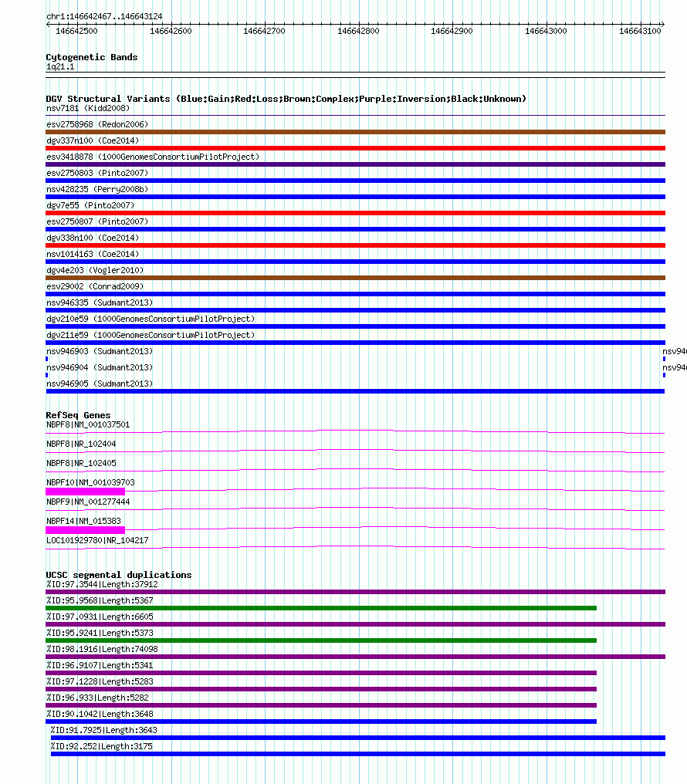Image resolution: width=687 pixels, height=784 pixels.
Task: Click ruler coordinate 146642800
Action: pos(358,31)
